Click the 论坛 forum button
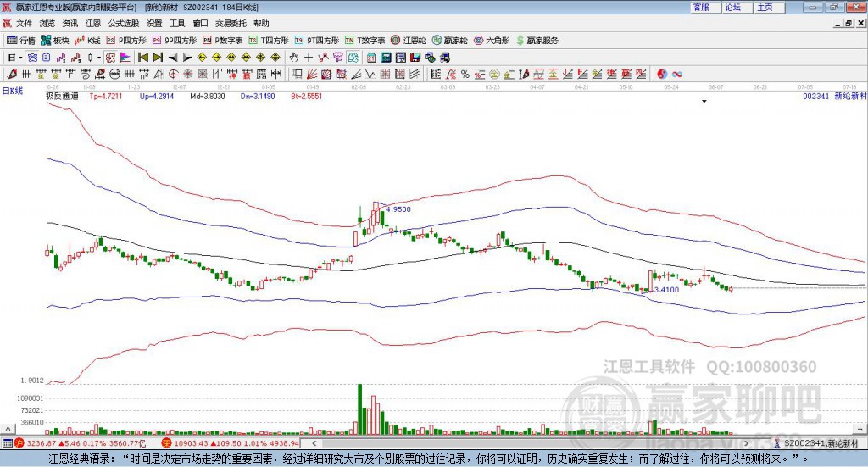 737,7
